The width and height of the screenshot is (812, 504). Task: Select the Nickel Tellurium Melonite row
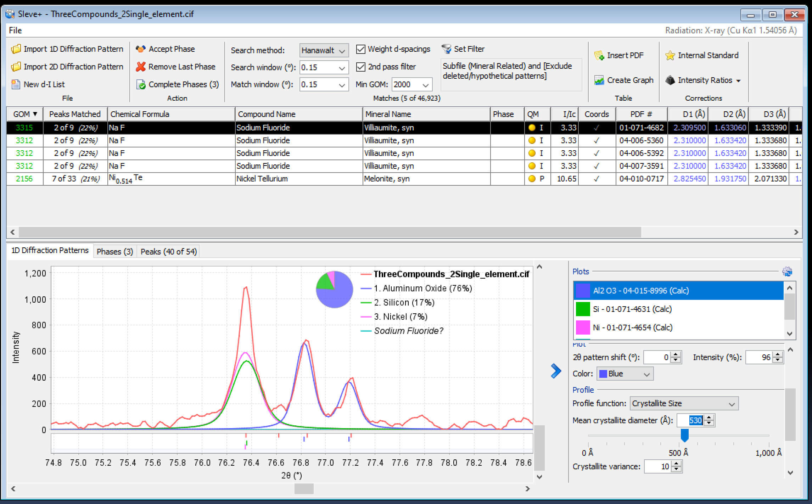(262, 179)
